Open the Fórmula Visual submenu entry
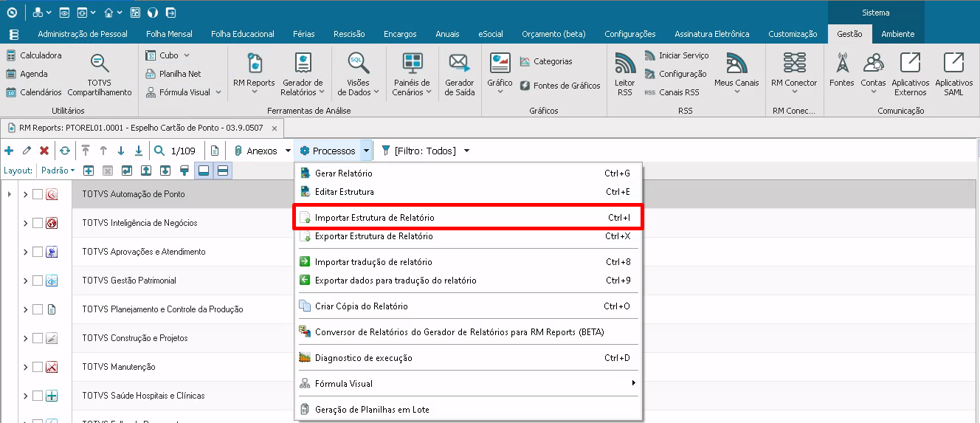980x423 pixels. pos(469,384)
